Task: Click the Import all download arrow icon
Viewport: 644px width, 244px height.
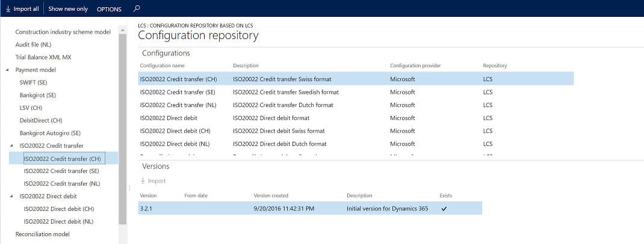Action: coord(7,9)
